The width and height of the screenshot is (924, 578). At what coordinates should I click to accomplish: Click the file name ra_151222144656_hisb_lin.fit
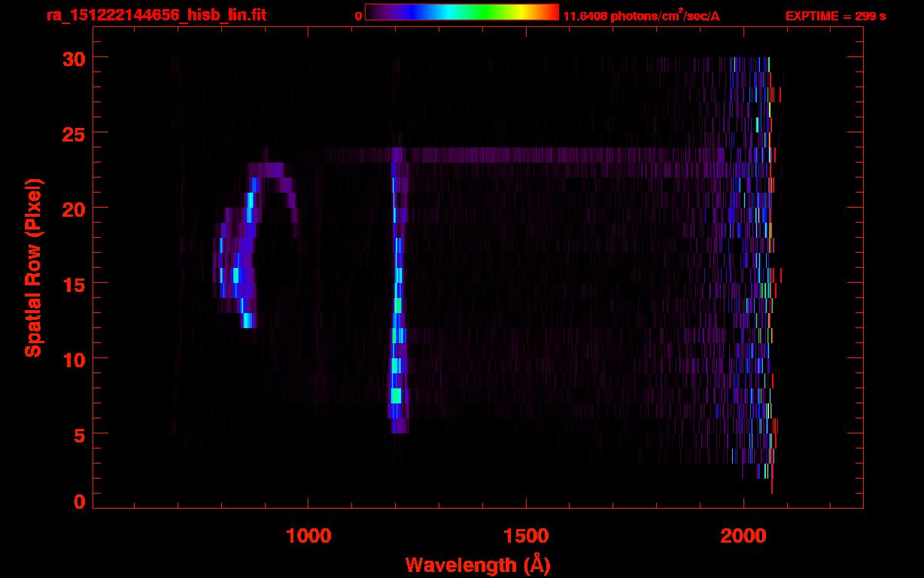point(156,15)
